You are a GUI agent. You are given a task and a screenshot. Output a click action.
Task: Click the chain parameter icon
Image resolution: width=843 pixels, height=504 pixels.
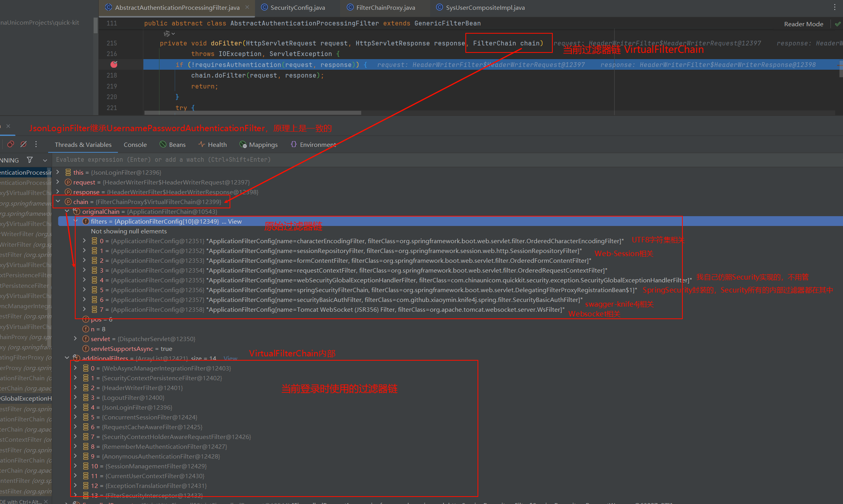68,202
